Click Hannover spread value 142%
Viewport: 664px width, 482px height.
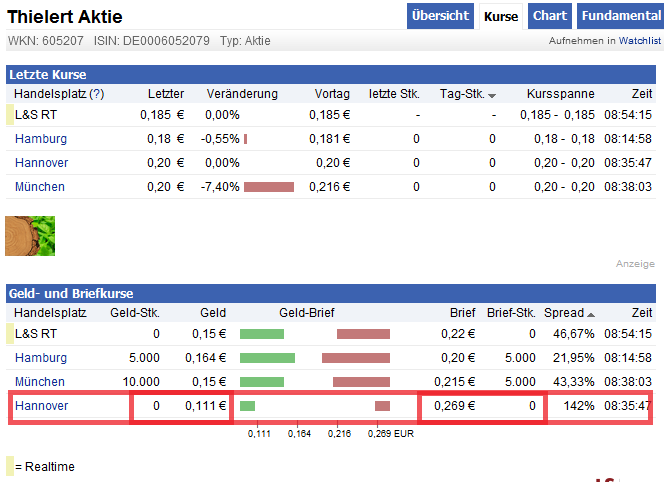(x=579, y=406)
